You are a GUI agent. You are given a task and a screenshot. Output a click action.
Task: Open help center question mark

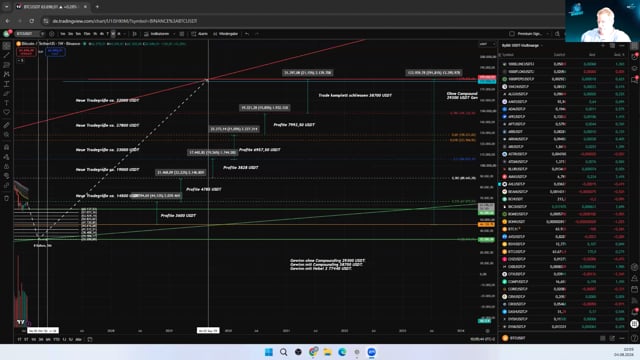point(634,338)
